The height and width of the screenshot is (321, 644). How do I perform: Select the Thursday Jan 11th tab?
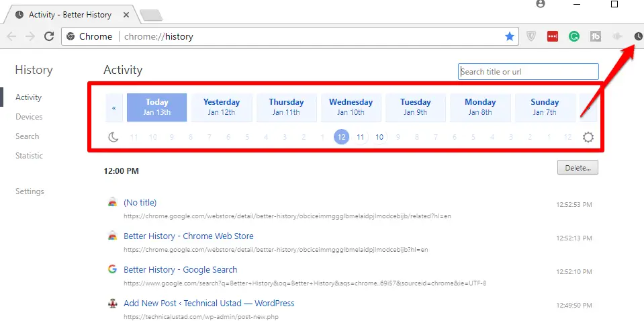click(286, 107)
